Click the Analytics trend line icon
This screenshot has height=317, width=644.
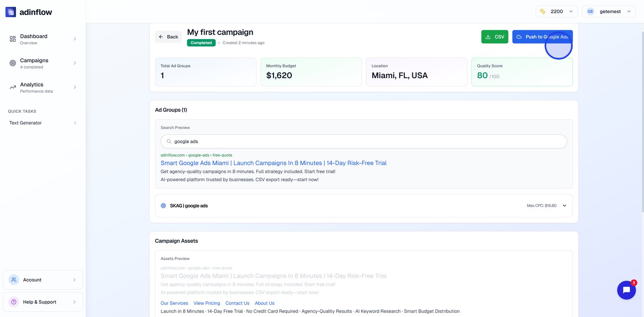point(13,87)
